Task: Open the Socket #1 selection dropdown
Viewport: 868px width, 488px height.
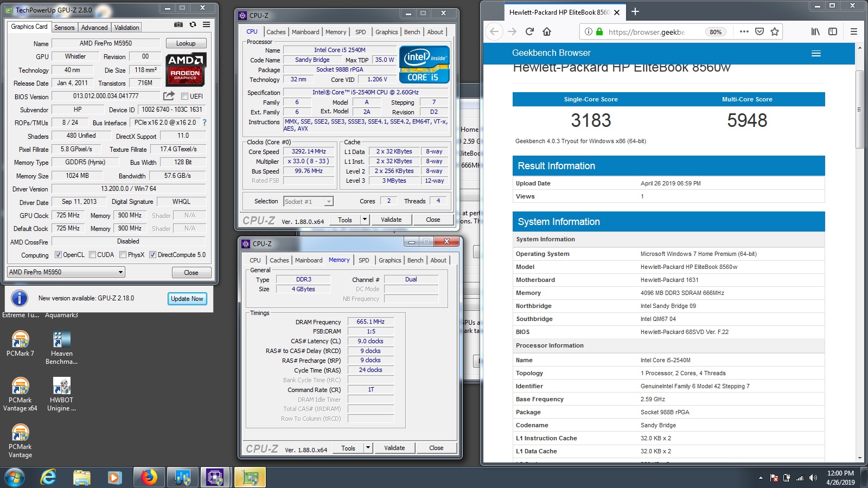Action: (x=308, y=201)
